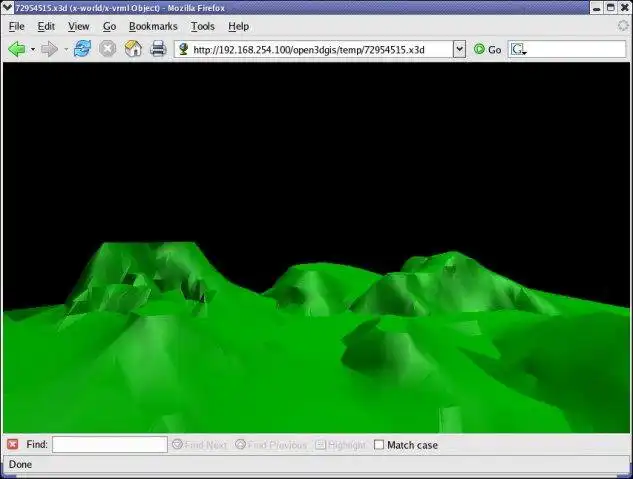Open the Back history dropdown arrow
Viewport: 633px width, 479px height.
click(33, 50)
